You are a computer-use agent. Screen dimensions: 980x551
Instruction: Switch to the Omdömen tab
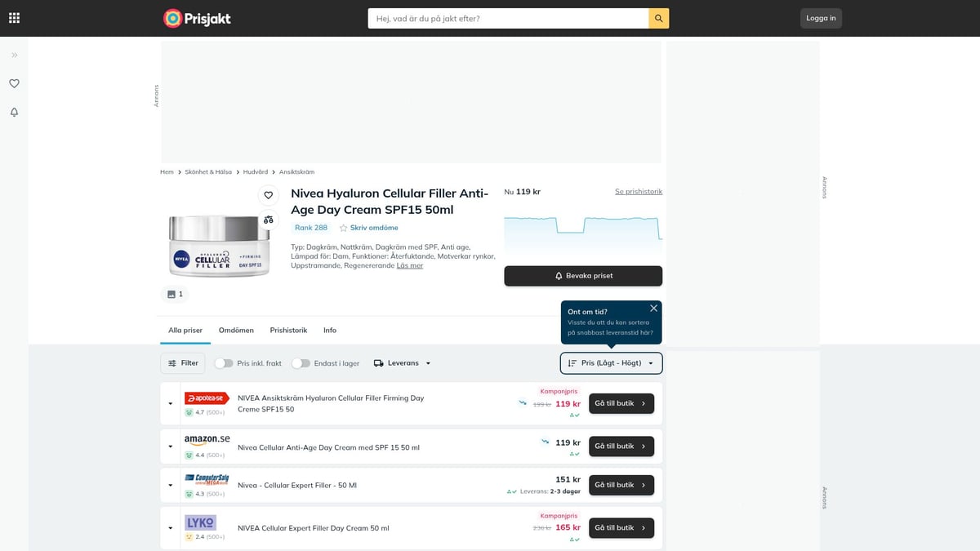point(236,331)
